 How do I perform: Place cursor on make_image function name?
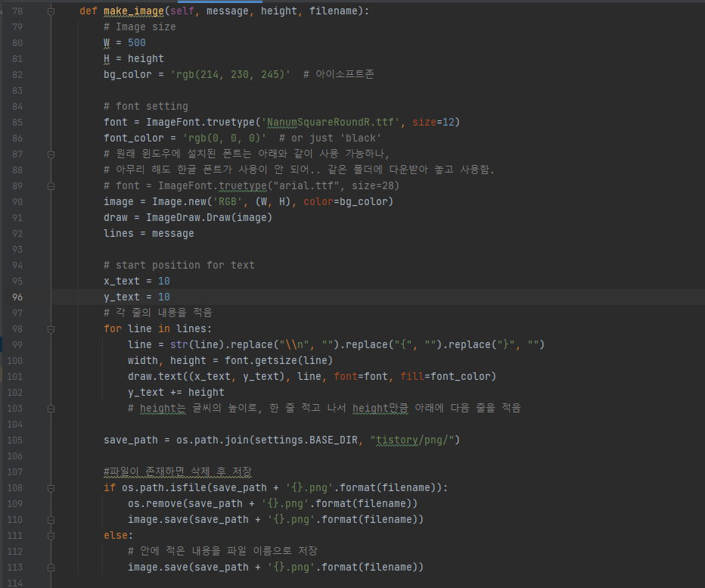(134, 11)
